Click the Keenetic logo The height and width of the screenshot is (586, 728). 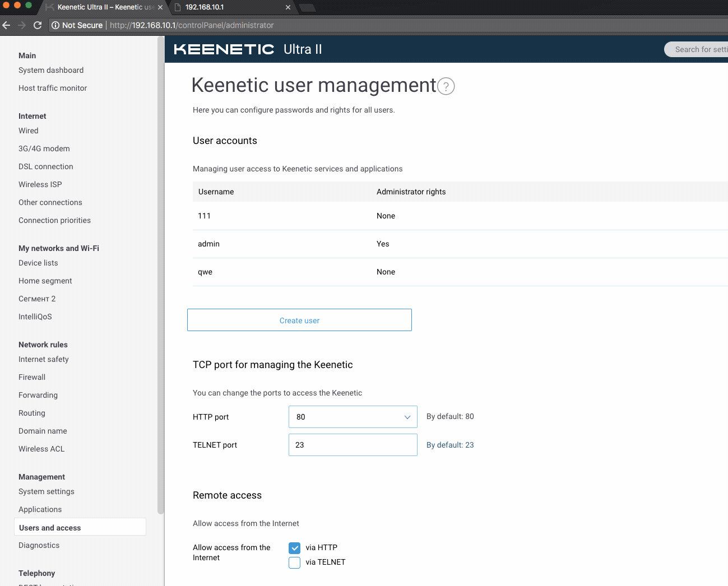pyautogui.click(x=224, y=49)
